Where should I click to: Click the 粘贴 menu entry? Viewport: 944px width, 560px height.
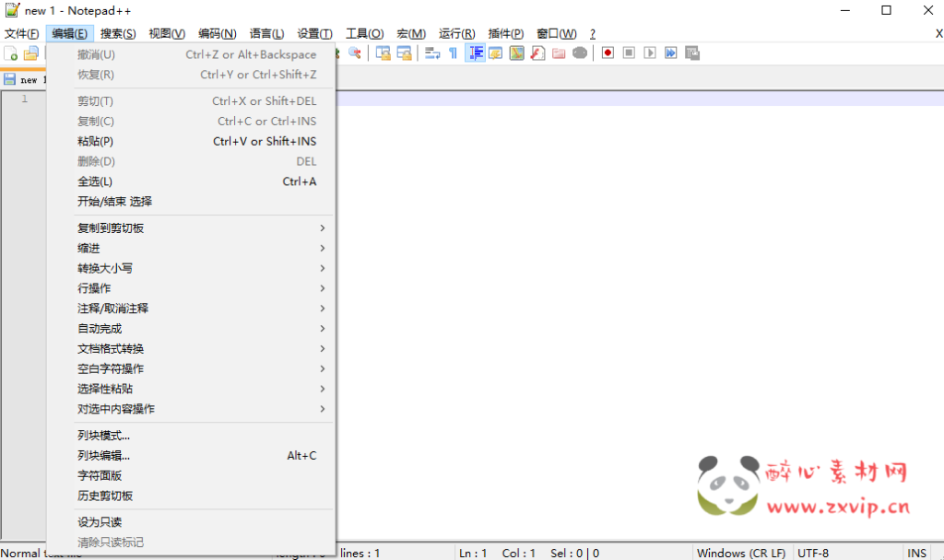(x=91, y=141)
